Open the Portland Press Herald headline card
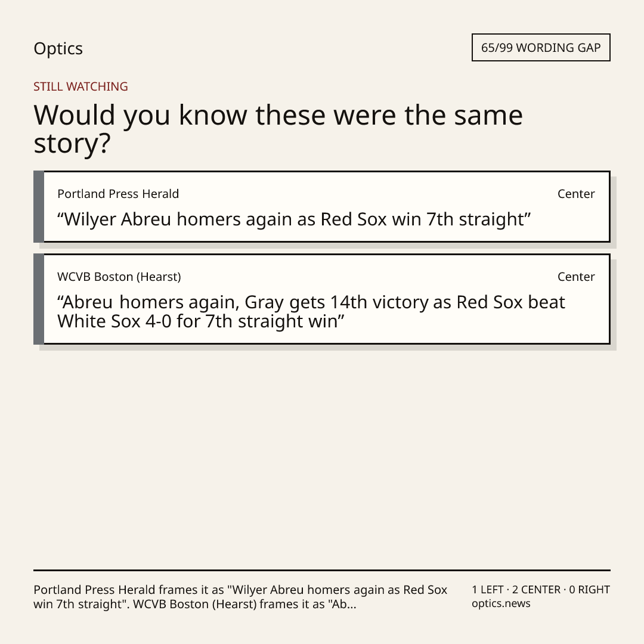Screen dimensions: 644x644 [x=322, y=206]
